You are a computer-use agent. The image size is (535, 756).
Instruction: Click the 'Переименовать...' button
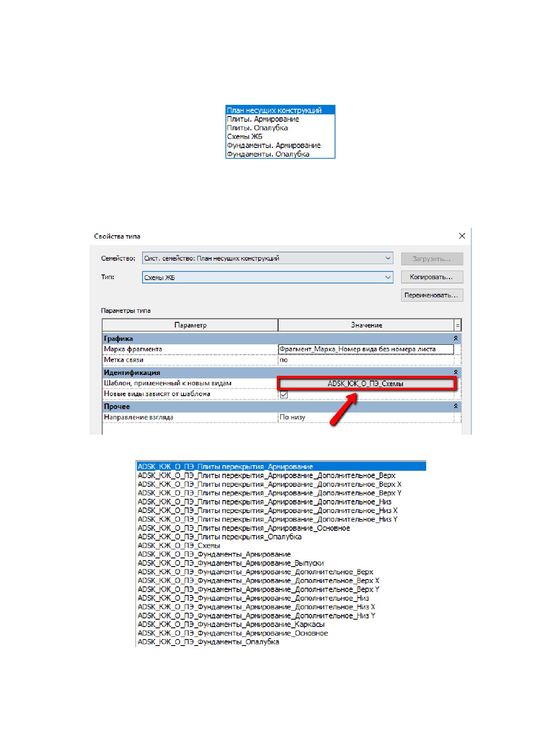pos(432,295)
